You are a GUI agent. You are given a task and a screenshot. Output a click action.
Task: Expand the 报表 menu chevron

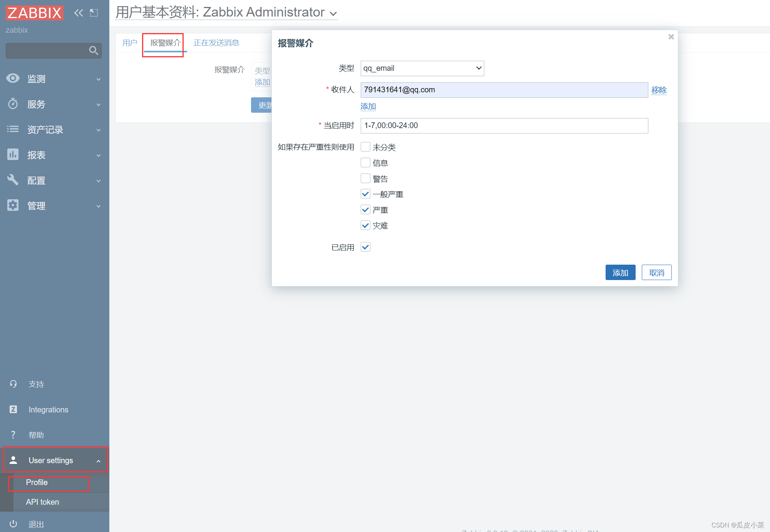(x=99, y=155)
